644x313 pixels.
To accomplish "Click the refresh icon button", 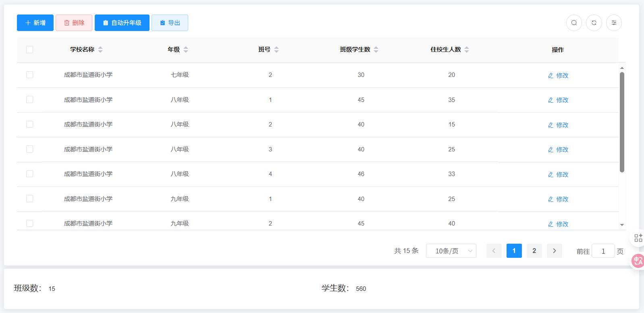I will (594, 23).
